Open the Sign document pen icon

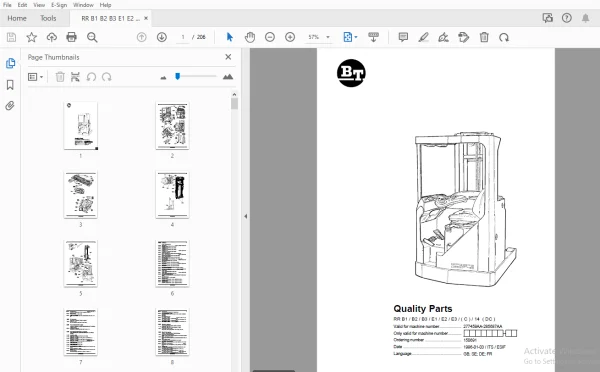(443, 37)
